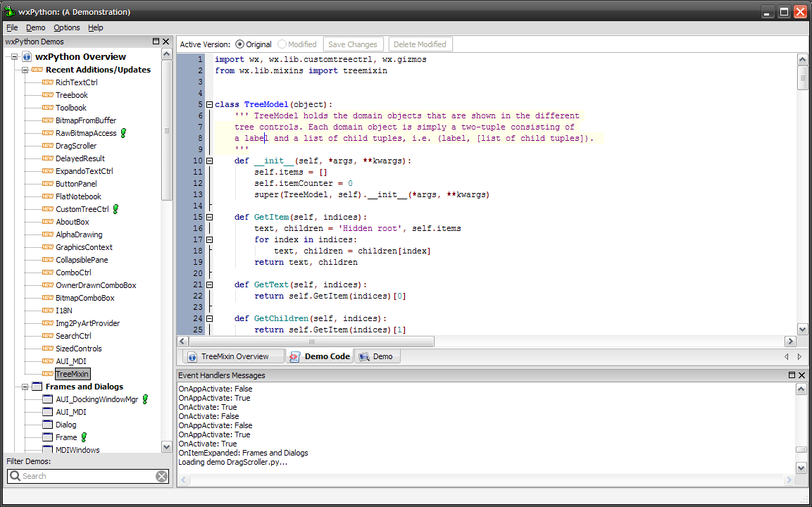Close the wxPython Demos panel

pyautogui.click(x=166, y=42)
